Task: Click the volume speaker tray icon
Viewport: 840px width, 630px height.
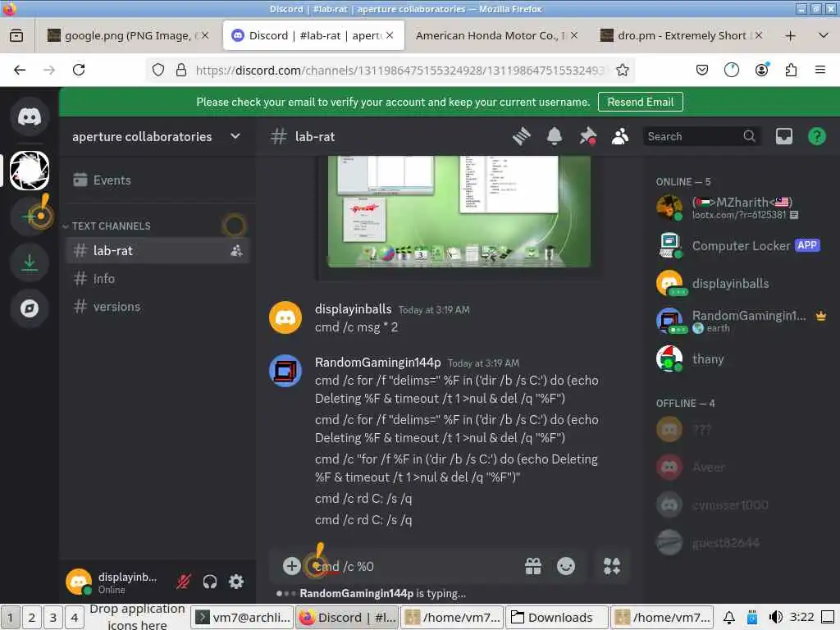Action: click(775, 617)
